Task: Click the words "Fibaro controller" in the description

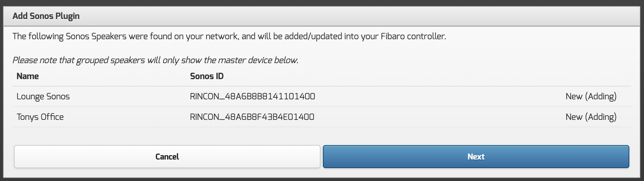Action: [x=413, y=37]
